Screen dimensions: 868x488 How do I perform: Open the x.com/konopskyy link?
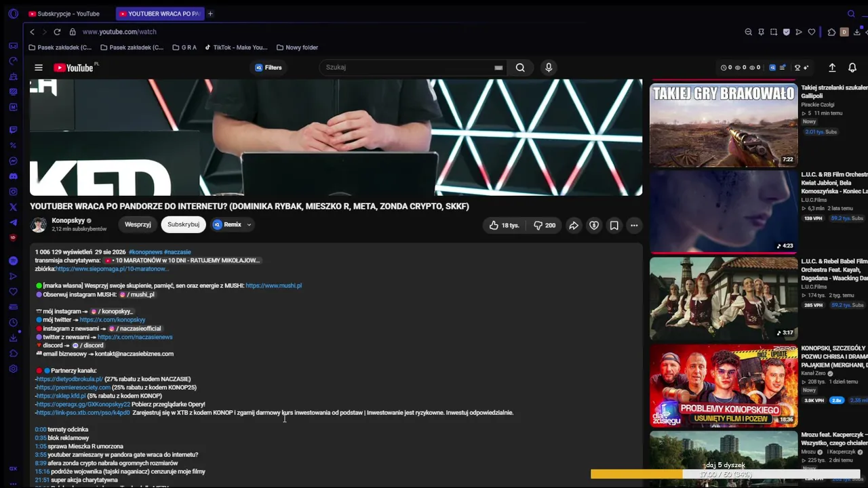pos(113,320)
